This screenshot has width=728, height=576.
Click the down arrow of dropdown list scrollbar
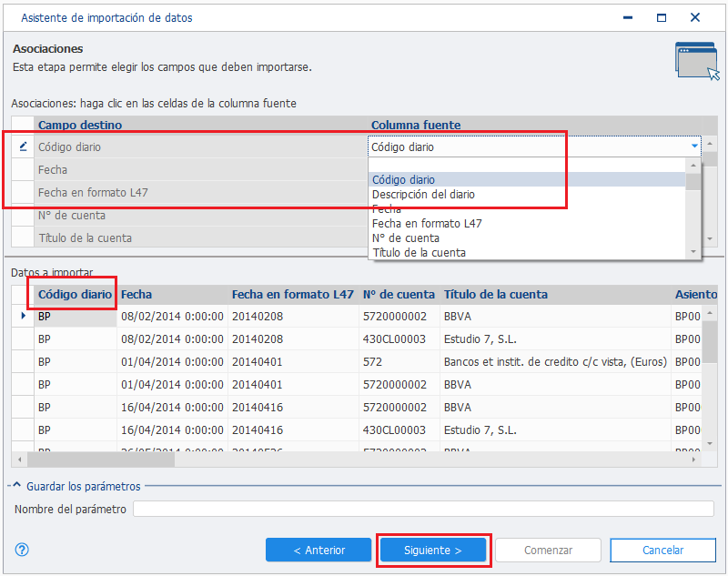tap(693, 251)
